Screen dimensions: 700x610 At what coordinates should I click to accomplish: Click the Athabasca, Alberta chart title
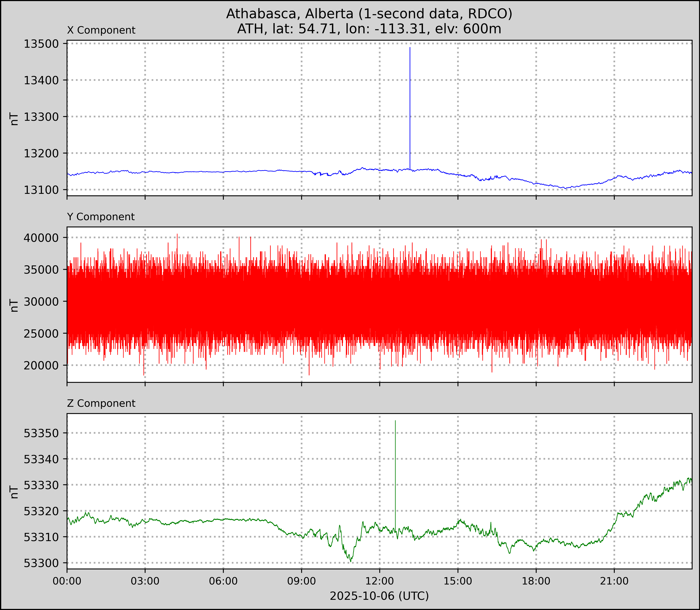point(369,14)
